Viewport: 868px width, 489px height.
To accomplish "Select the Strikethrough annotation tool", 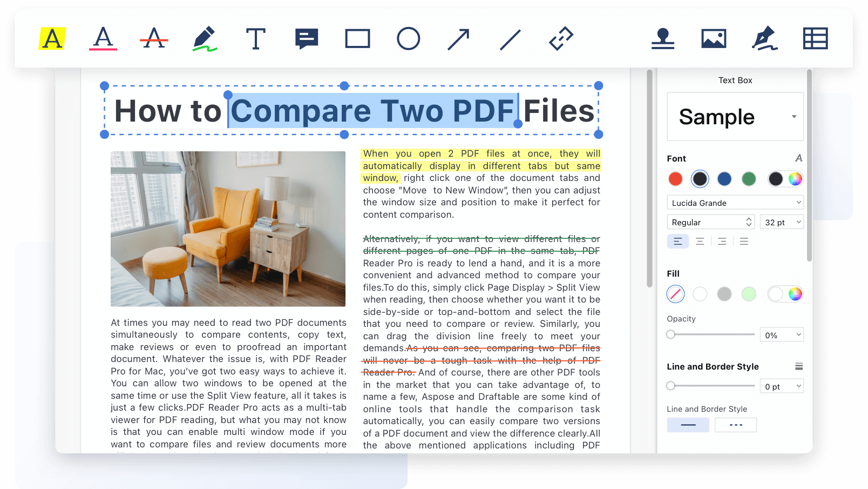I will tap(154, 39).
